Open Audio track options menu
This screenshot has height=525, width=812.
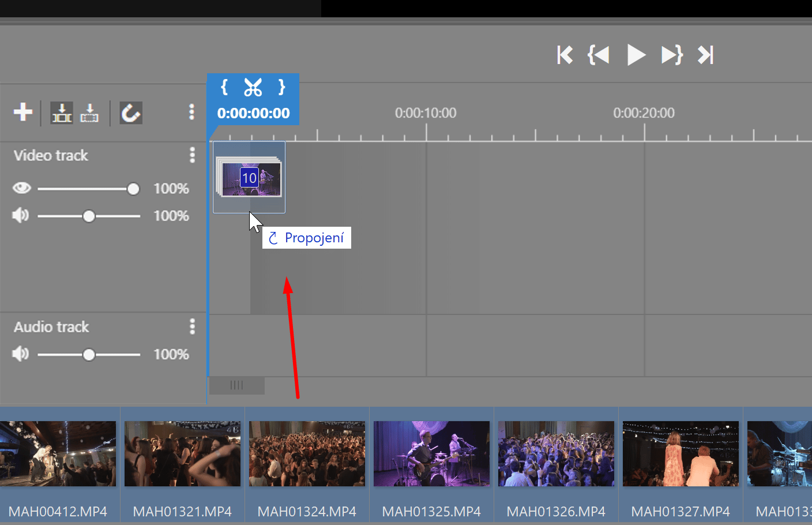pos(192,327)
